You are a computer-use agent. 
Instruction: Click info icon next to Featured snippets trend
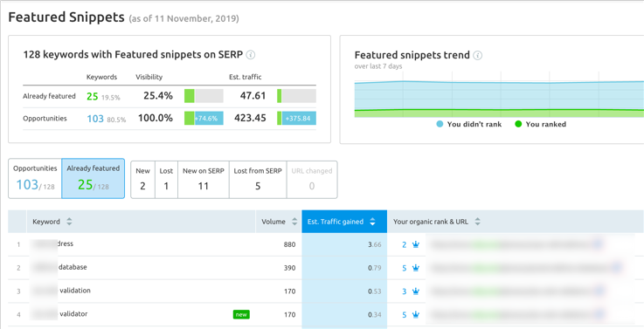[x=477, y=55]
